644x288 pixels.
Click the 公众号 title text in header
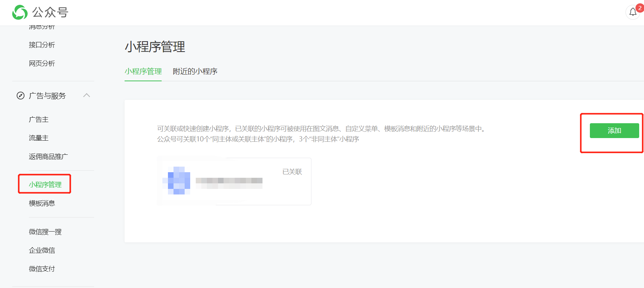pos(50,12)
